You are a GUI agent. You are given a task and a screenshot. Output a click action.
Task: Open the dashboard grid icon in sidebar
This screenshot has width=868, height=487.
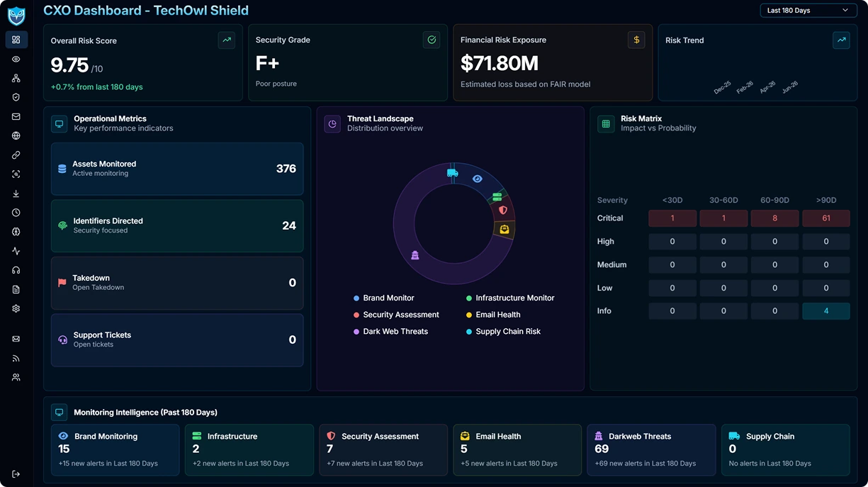(16, 40)
